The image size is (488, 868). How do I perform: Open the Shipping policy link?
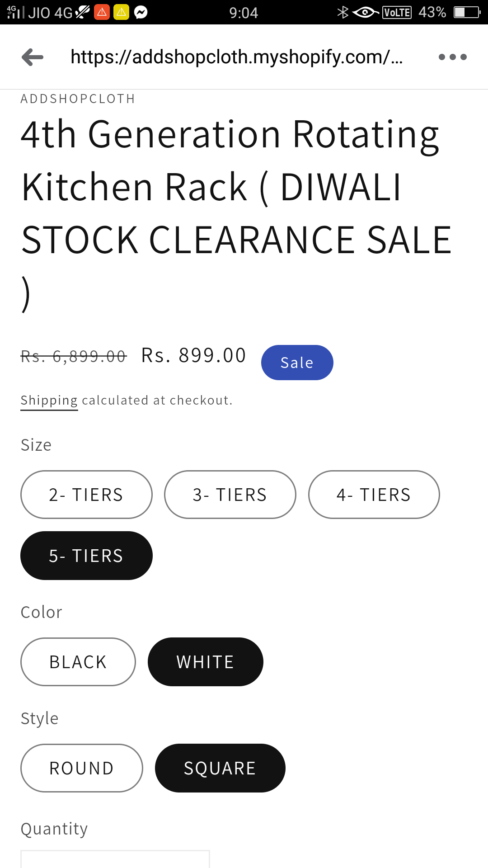pos(49,401)
